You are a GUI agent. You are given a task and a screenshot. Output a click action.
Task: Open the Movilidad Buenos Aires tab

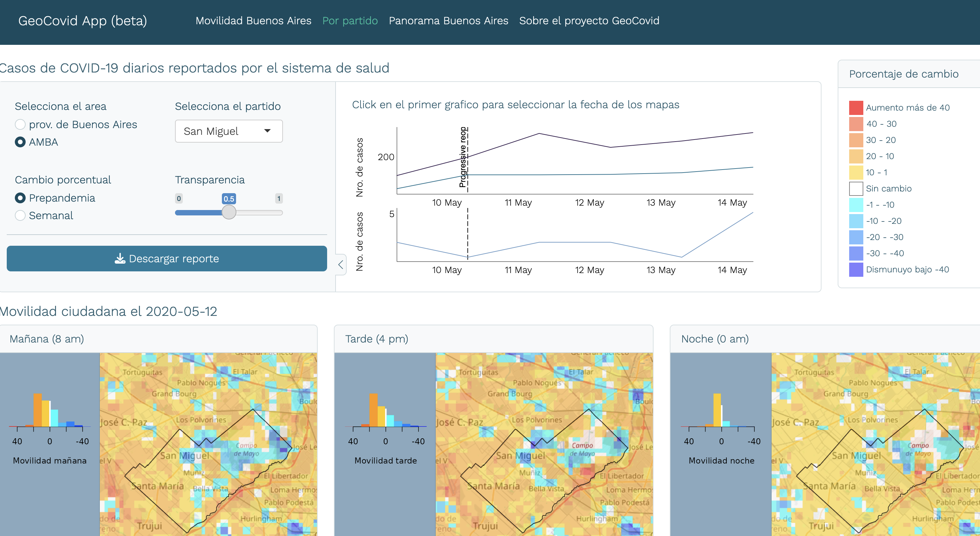[x=253, y=21]
